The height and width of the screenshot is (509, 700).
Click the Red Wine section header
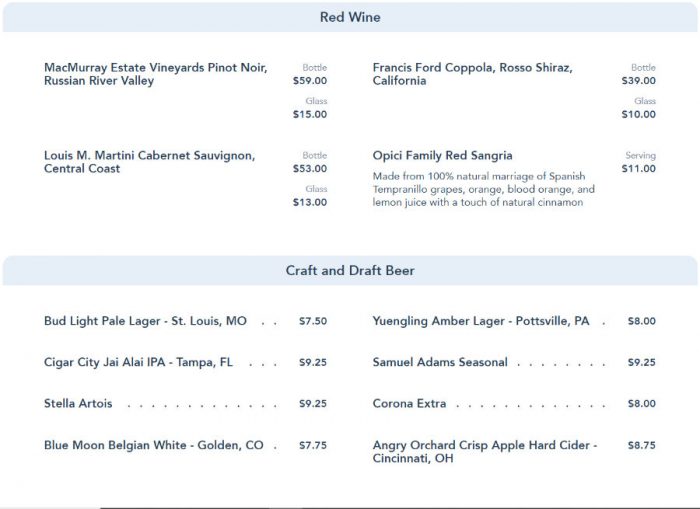(x=350, y=17)
